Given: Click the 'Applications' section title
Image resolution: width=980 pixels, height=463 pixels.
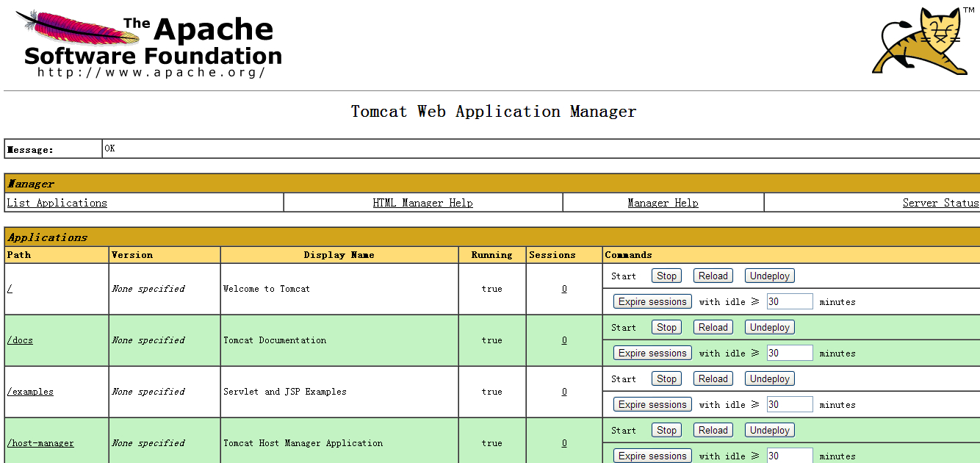Looking at the screenshot, I should tap(48, 237).
